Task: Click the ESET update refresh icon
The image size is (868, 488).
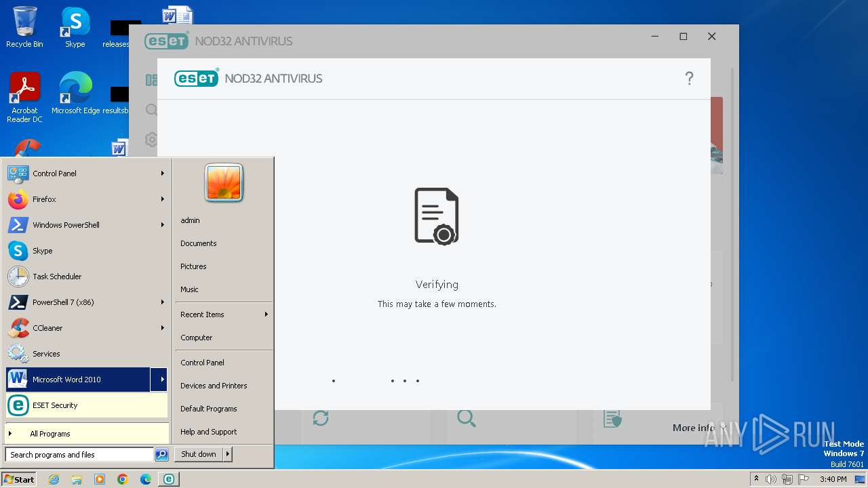Action: tap(321, 418)
